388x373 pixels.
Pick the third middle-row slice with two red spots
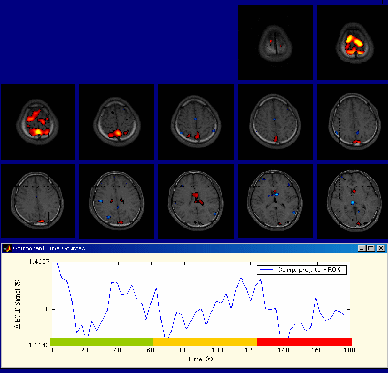(x=195, y=122)
